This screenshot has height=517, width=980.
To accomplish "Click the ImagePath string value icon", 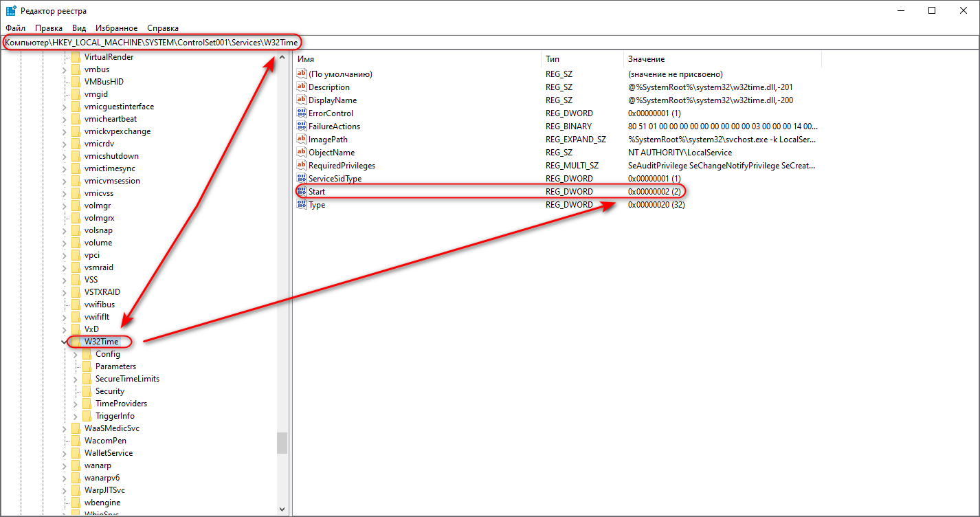I will click(302, 140).
